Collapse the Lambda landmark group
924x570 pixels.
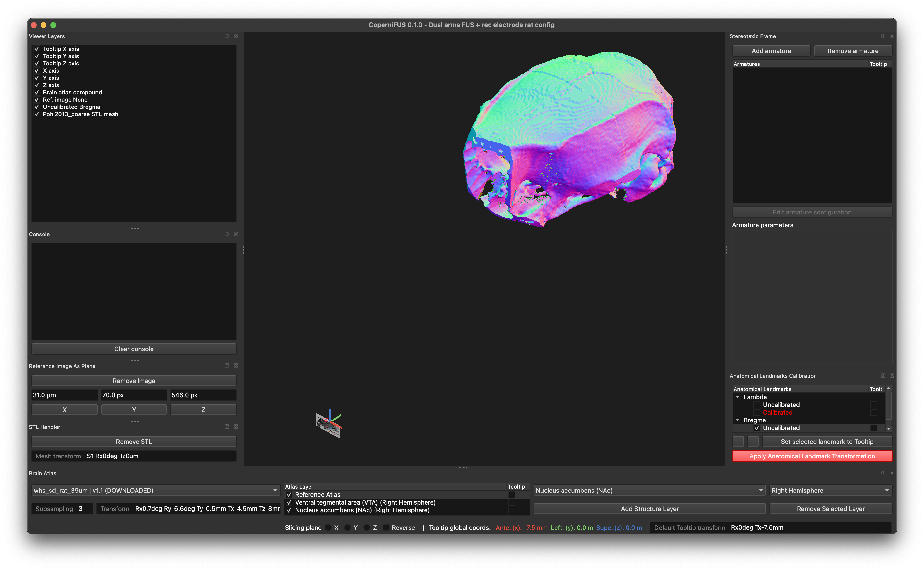pyautogui.click(x=737, y=397)
